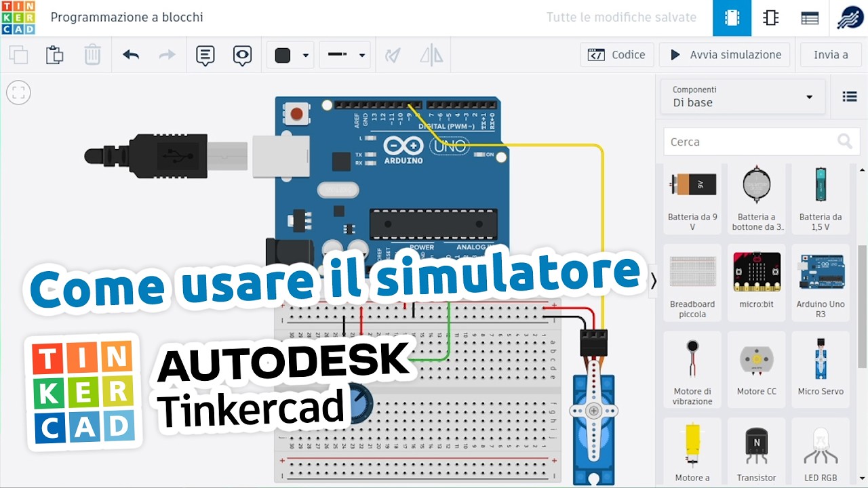Click the Invia a button

[831, 55]
